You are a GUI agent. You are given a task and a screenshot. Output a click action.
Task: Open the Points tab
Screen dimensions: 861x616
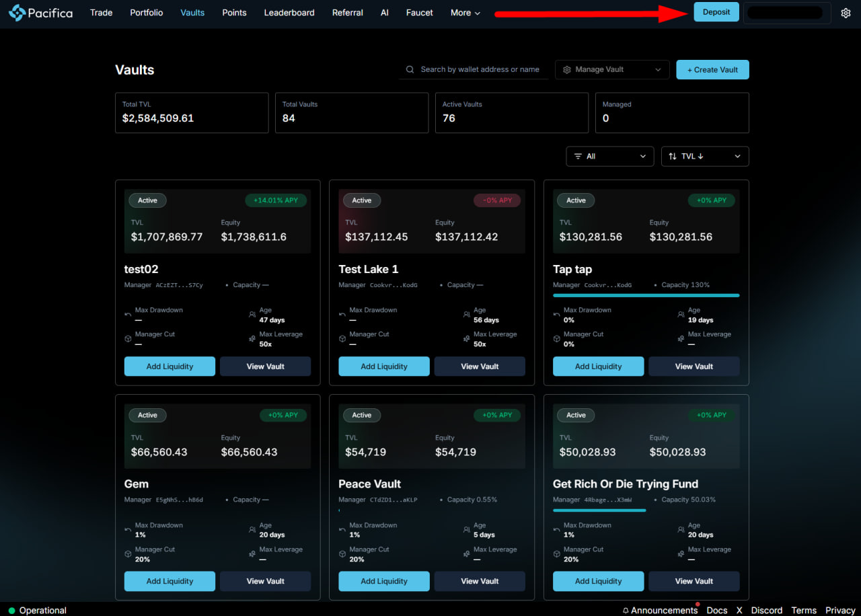(x=234, y=13)
